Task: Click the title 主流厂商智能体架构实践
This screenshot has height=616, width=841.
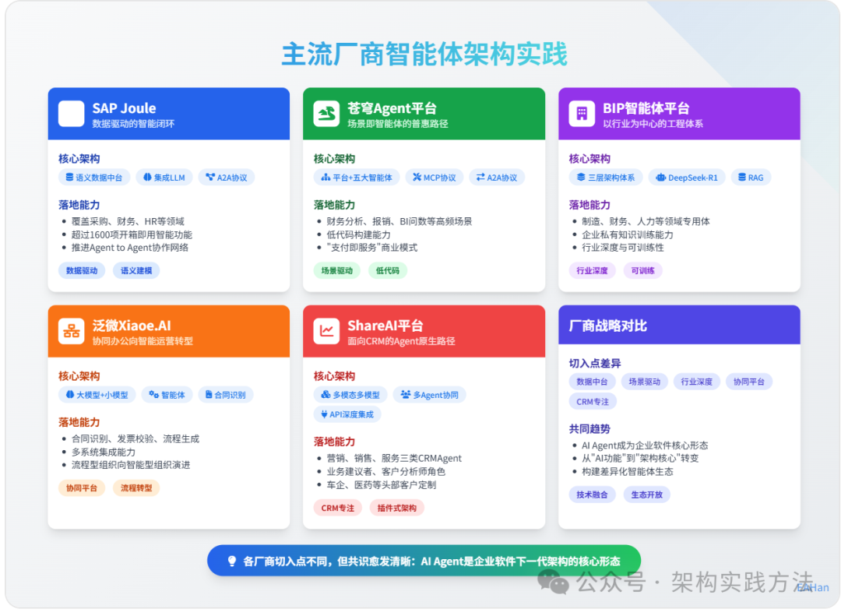Action: [424, 55]
